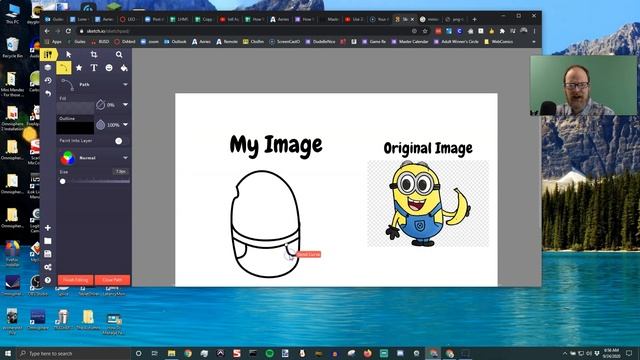Open the layers panel icon

pyautogui.click(x=48, y=68)
